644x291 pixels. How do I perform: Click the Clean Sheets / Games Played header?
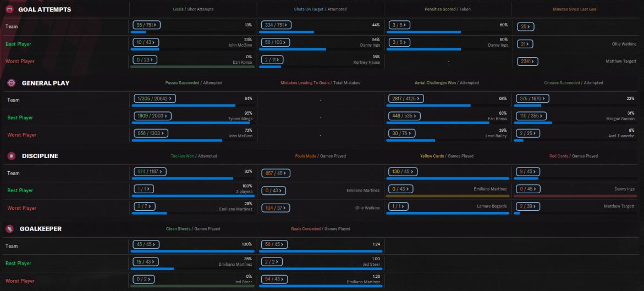(x=193, y=229)
